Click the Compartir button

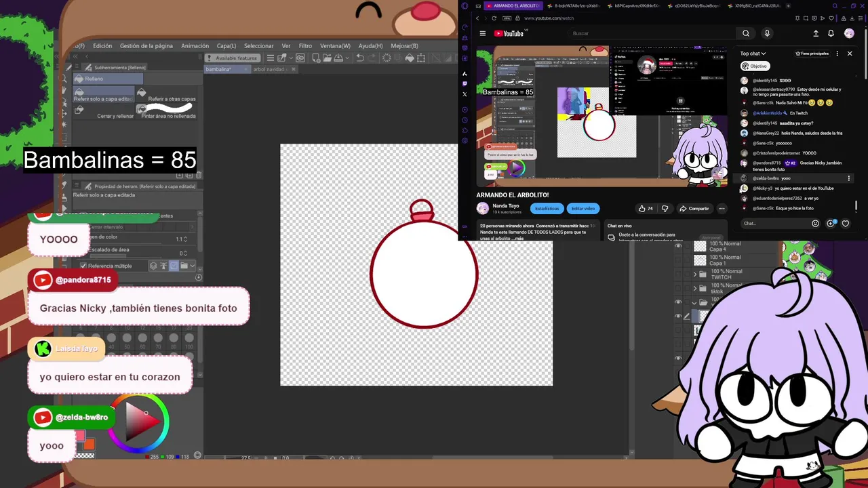click(694, 209)
